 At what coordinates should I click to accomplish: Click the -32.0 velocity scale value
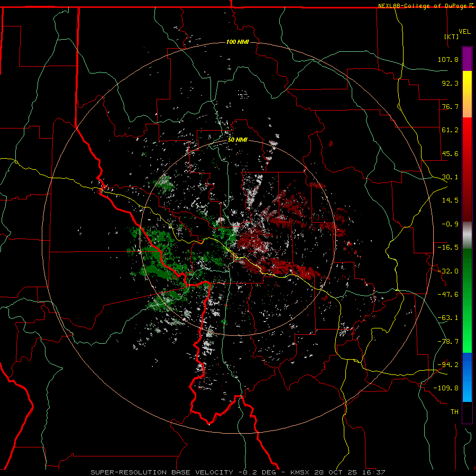448,271
